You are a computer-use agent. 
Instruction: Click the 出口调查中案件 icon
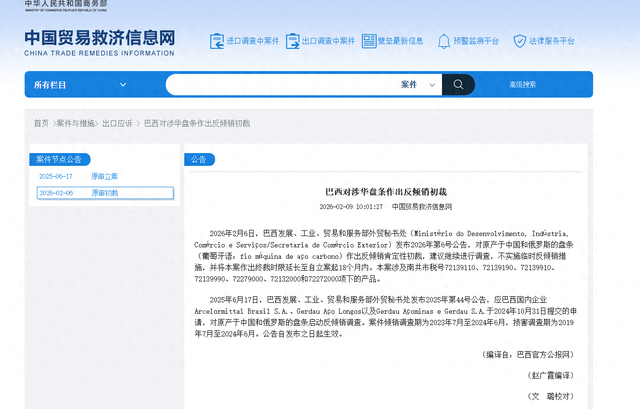click(292, 41)
